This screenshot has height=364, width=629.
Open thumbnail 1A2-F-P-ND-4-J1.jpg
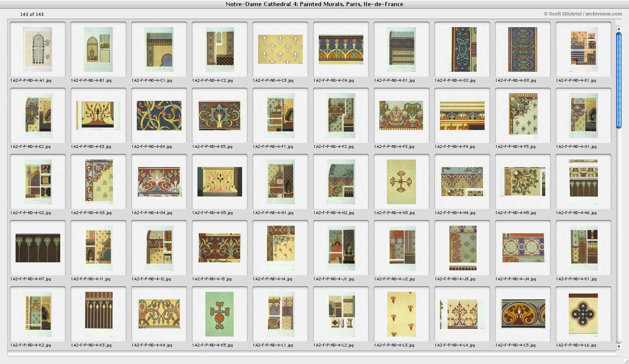pos(341,248)
